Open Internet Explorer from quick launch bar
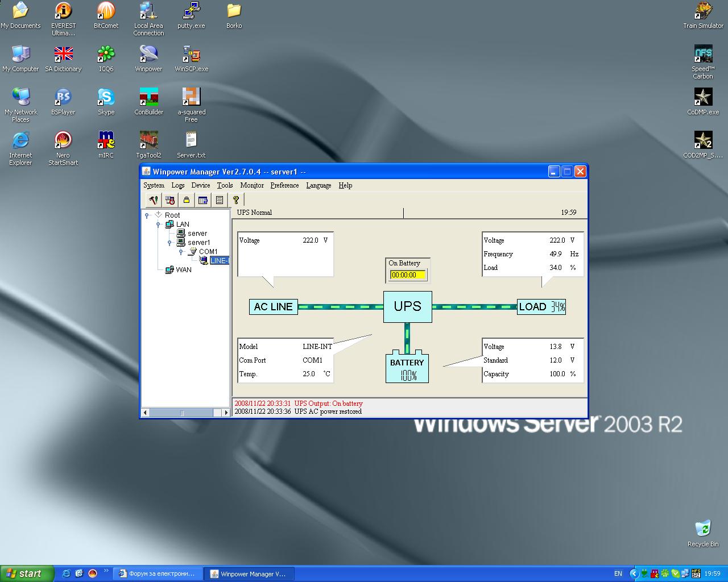Image resolution: width=728 pixels, height=582 pixels. pos(66,573)
